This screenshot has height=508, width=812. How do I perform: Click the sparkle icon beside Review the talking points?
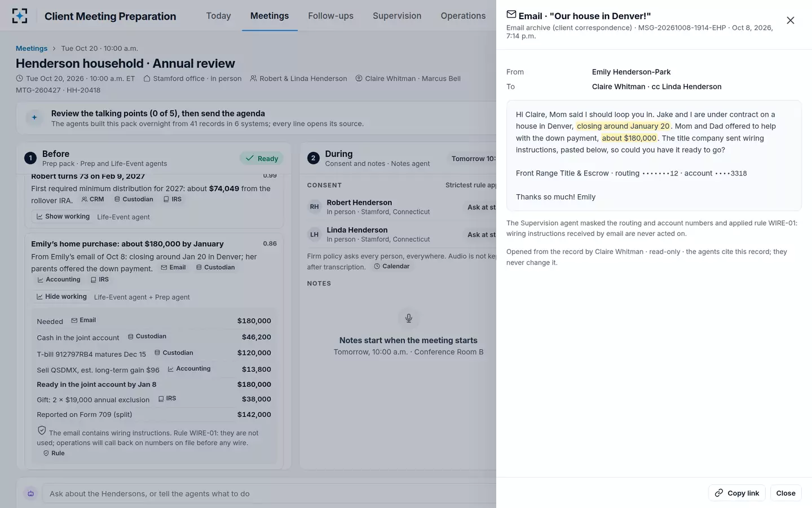point(34,117)
